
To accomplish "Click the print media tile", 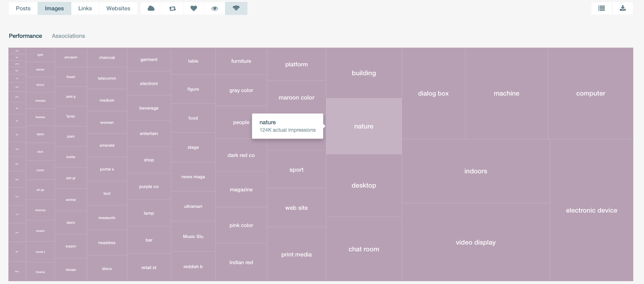I will (x=296, y=254).
